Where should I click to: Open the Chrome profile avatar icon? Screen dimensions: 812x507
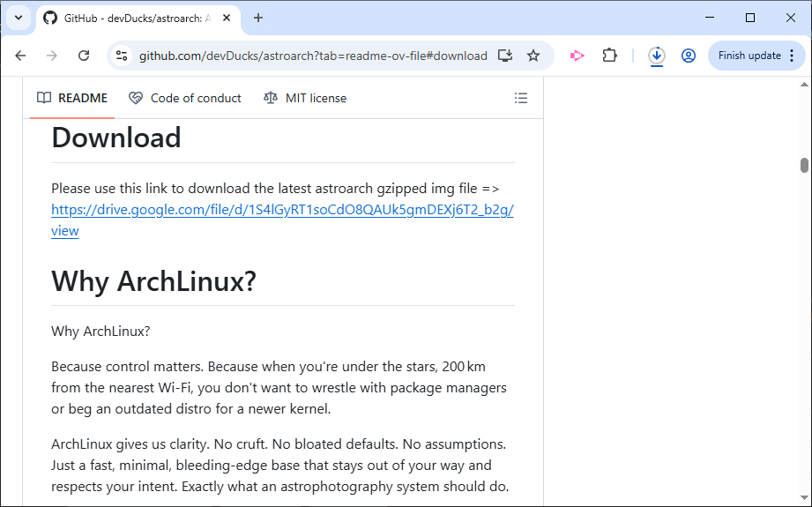point(689,56)
